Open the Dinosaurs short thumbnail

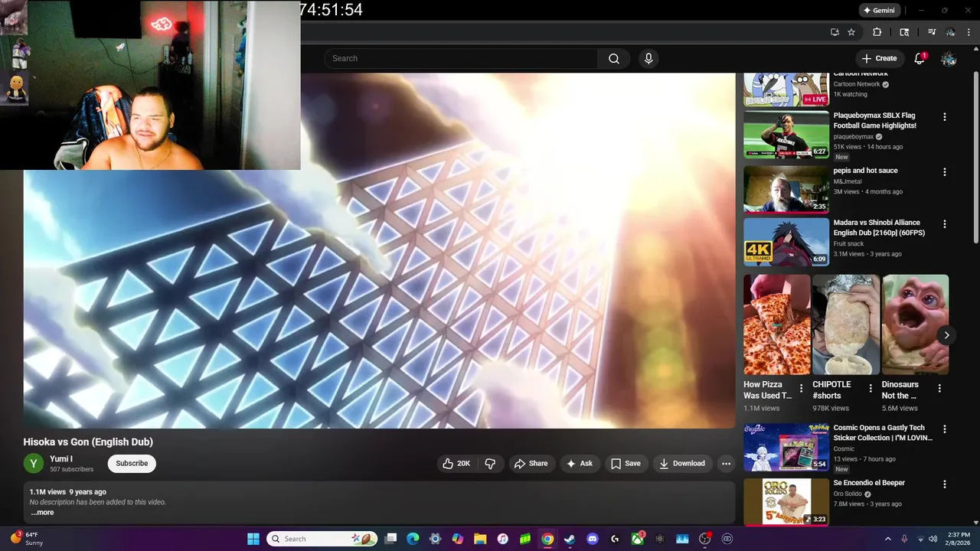pyautogui.click(x=915, y=324)
